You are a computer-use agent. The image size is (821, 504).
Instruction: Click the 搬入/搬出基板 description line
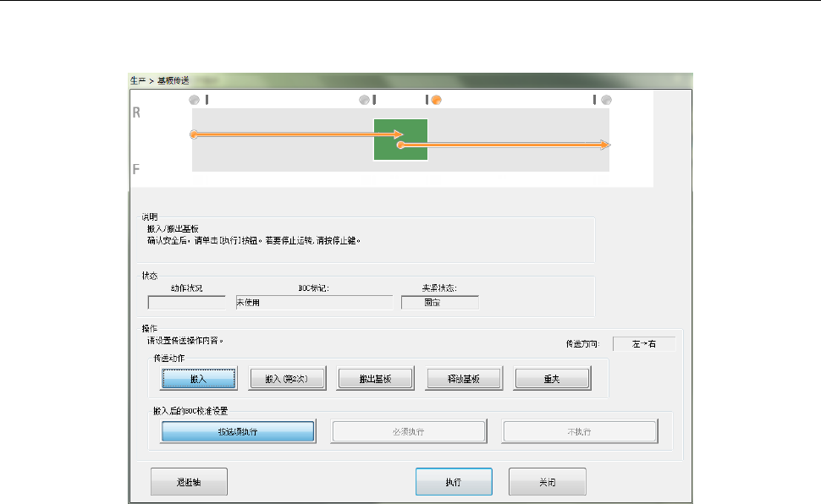tap(173, 228)
